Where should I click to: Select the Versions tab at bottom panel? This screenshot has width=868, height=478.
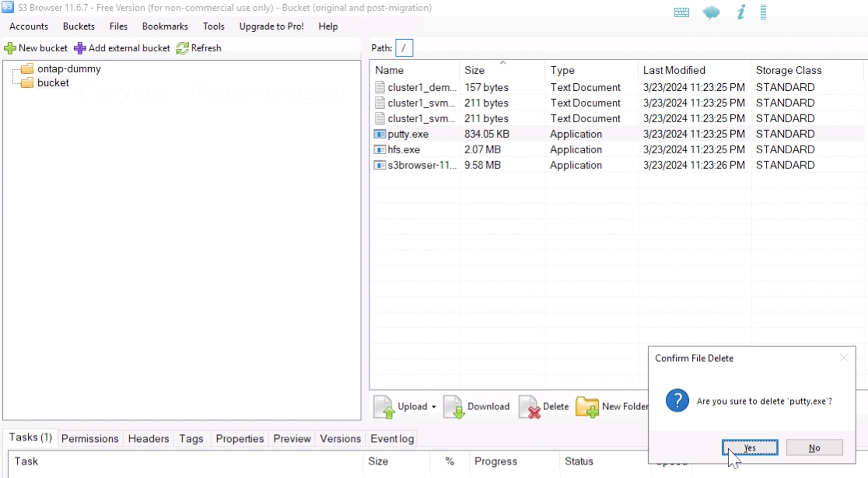tap(341, 439)
